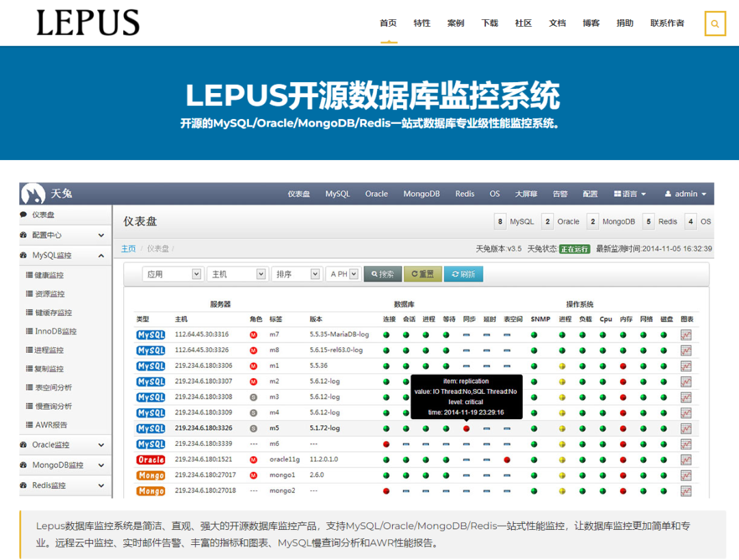739x560 pixels.
Task: Open 复制监控 in the sidebar
Action: 49,369
